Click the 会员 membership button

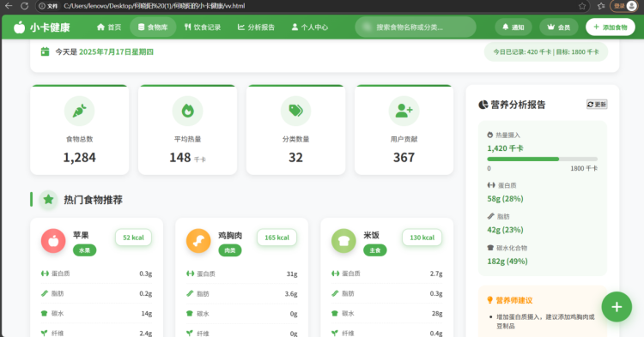559,27
